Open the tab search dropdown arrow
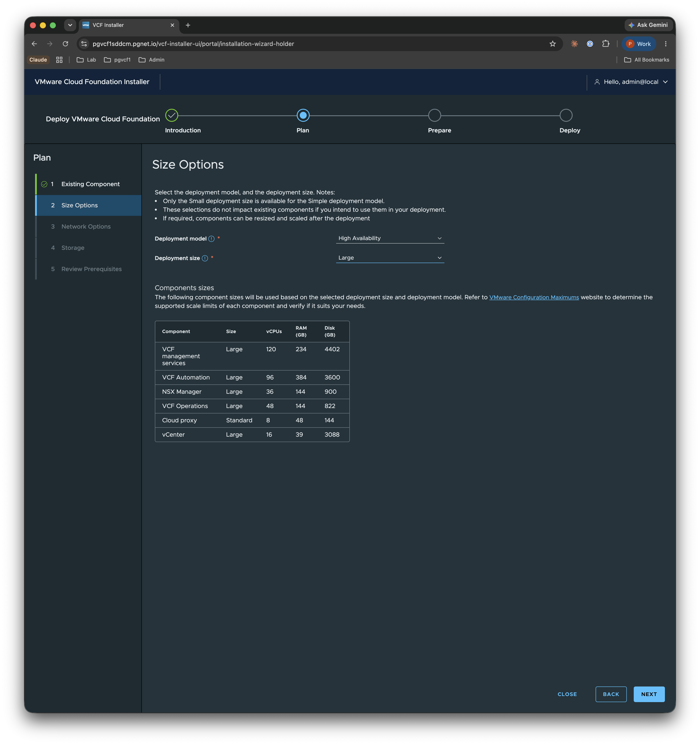This screenshot has height=745, width=700. (70, 25)
